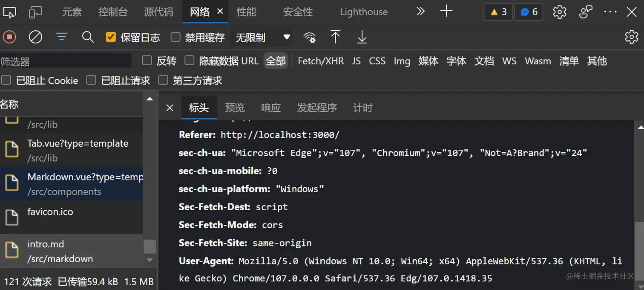Stop recording network log

9,37
